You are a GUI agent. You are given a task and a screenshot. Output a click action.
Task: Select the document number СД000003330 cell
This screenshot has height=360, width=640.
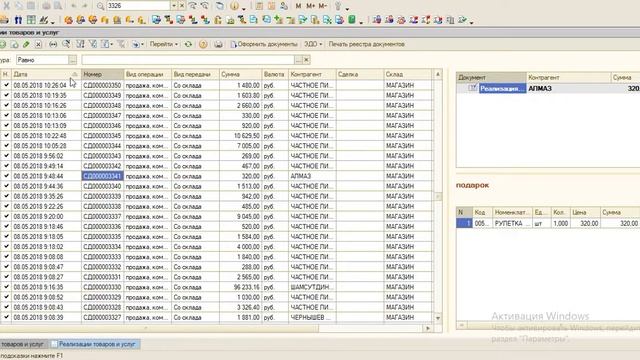[x=102, y=287]
